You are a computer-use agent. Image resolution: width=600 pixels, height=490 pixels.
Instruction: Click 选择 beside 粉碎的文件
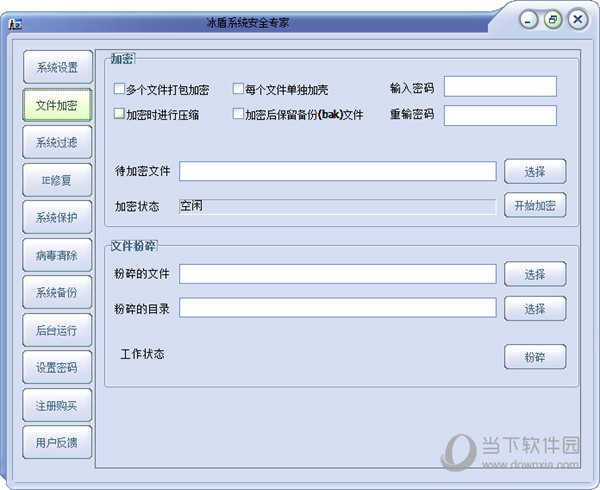point(535,274)
